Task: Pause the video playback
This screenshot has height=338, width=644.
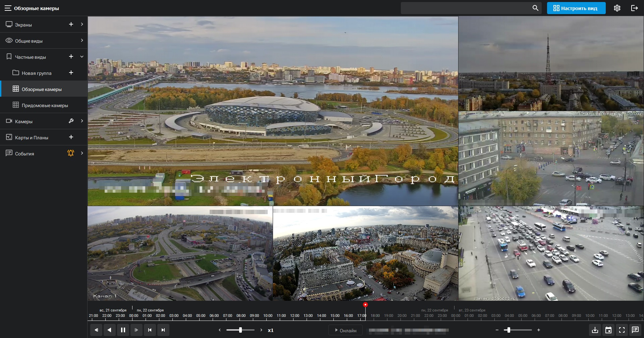Action: click(123, 330)
